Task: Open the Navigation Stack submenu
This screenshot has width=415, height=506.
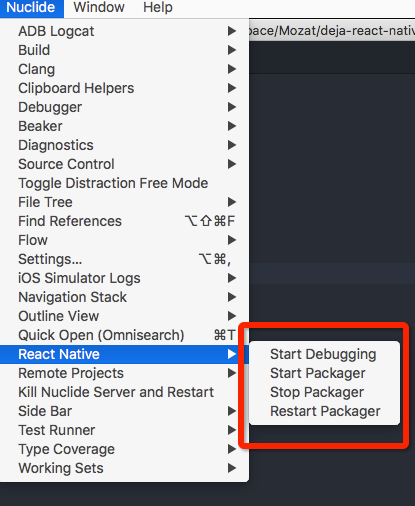Action: (x=124, y=297)
